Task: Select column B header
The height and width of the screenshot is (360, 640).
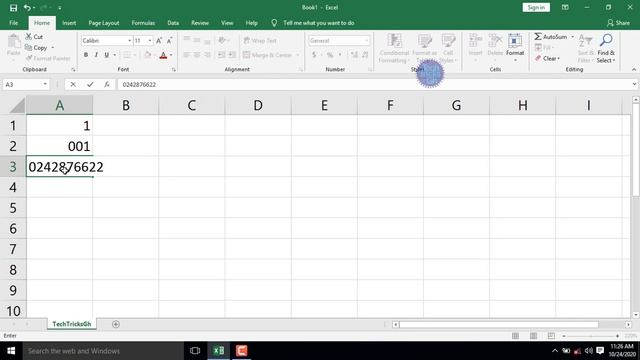Action: (x=126, y=105)
